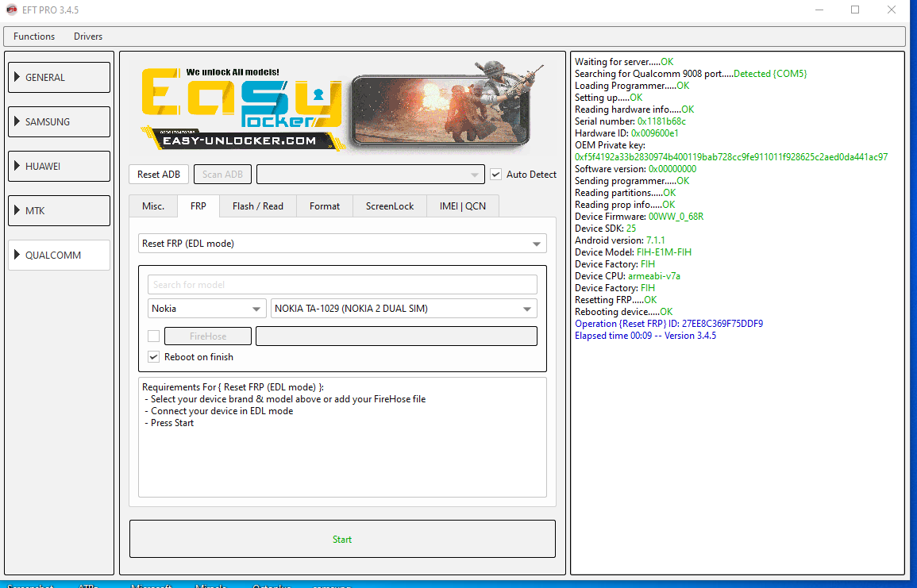Expand the SAMSUNG section

pos(59,121)
